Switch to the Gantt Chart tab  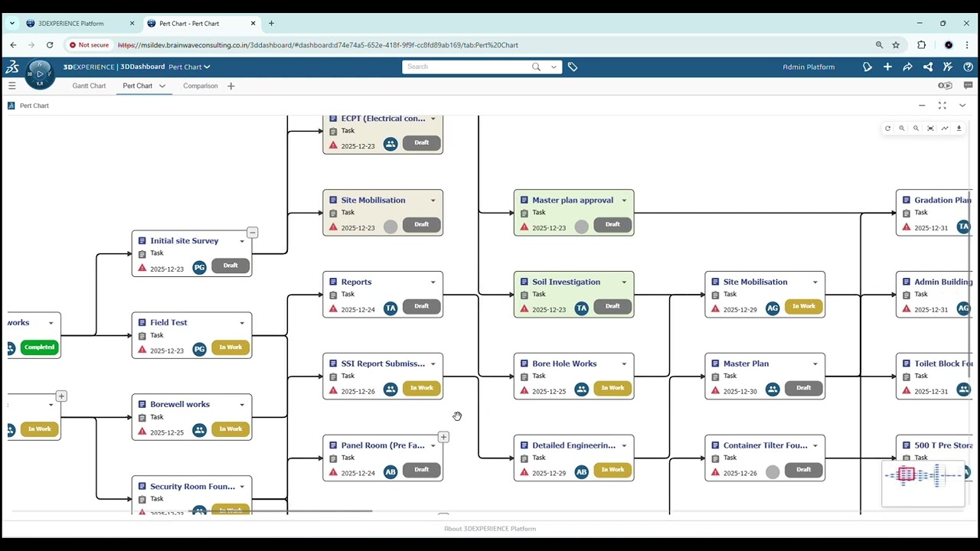(89, 86)
